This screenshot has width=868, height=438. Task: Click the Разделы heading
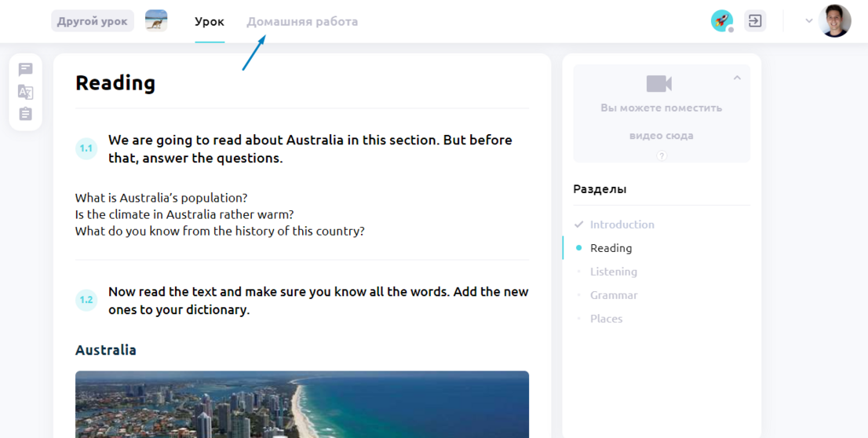coord(600,189)
